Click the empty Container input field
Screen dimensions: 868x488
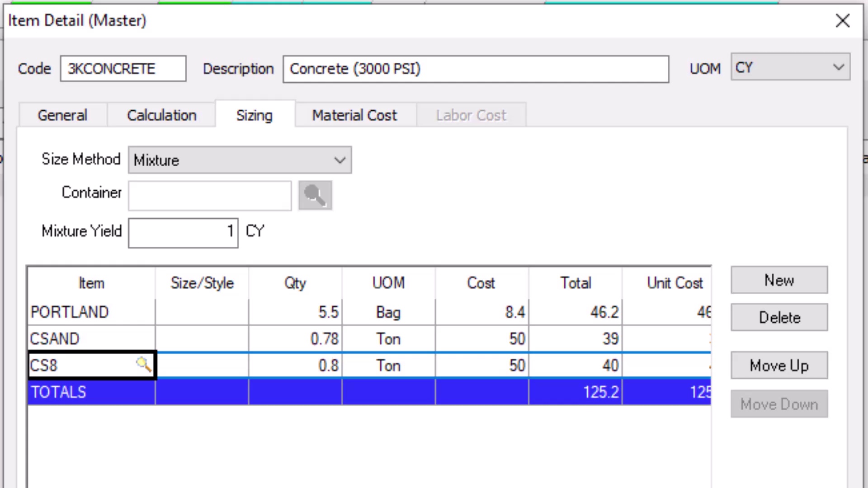point(210,195)
